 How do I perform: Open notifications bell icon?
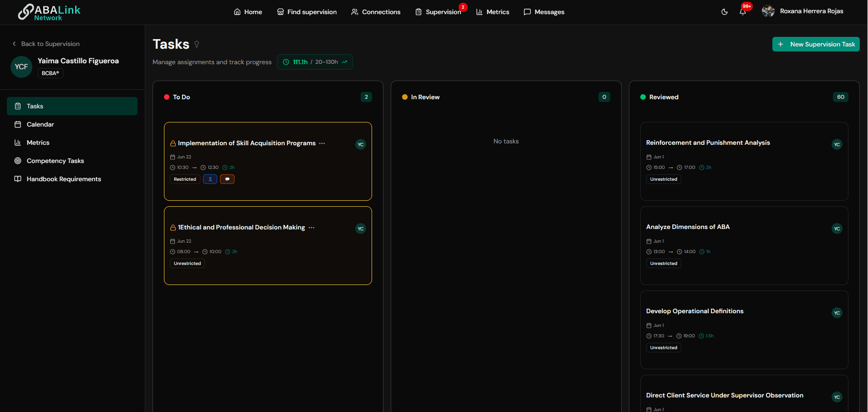743,12
